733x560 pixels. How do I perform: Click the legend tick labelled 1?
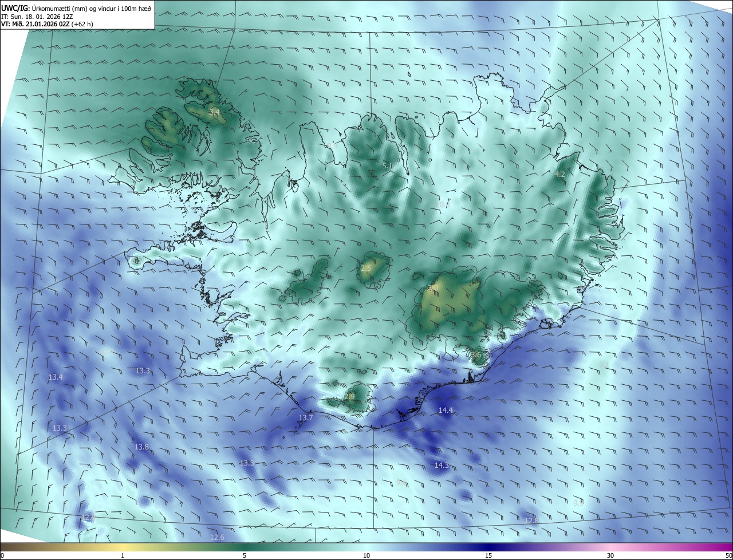coord(123,556)
